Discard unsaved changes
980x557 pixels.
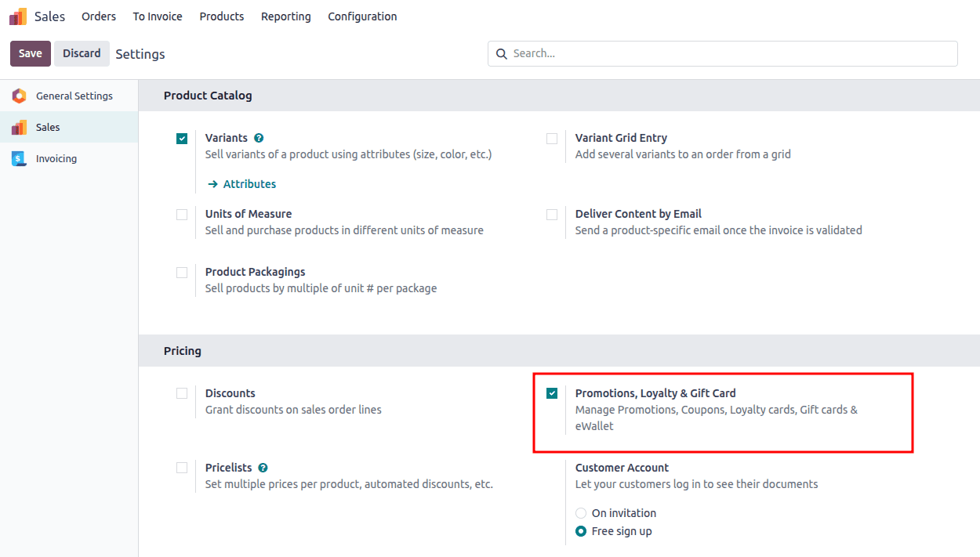tap(82, 53)
